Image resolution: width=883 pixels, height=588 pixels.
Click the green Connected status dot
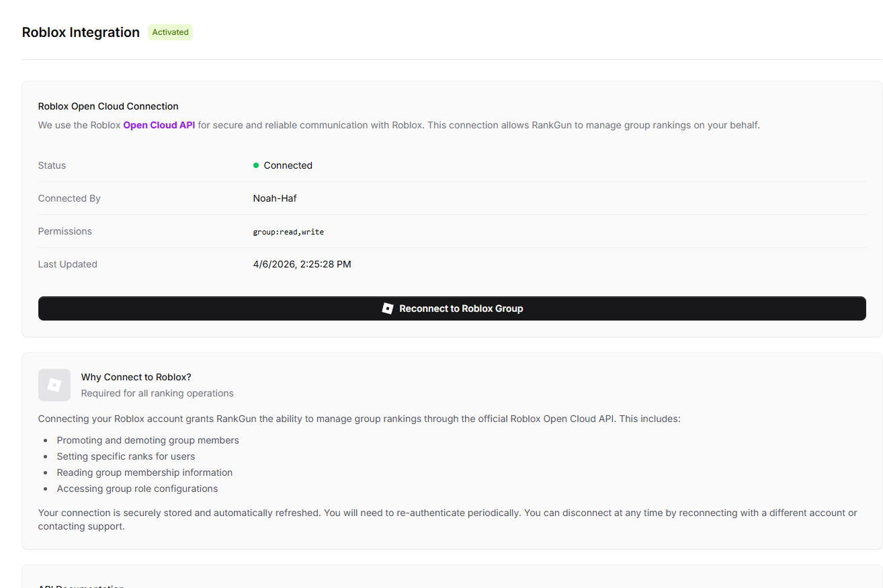tap(256, 165)
